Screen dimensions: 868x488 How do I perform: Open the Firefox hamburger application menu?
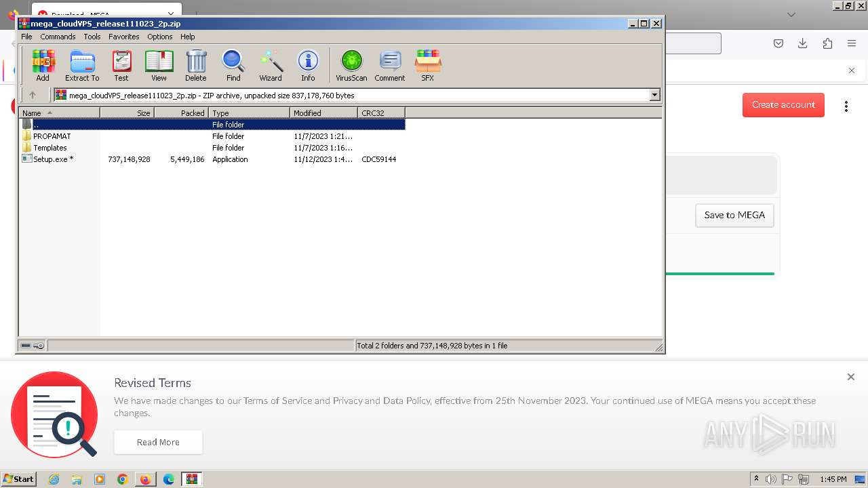coord(852,43)
